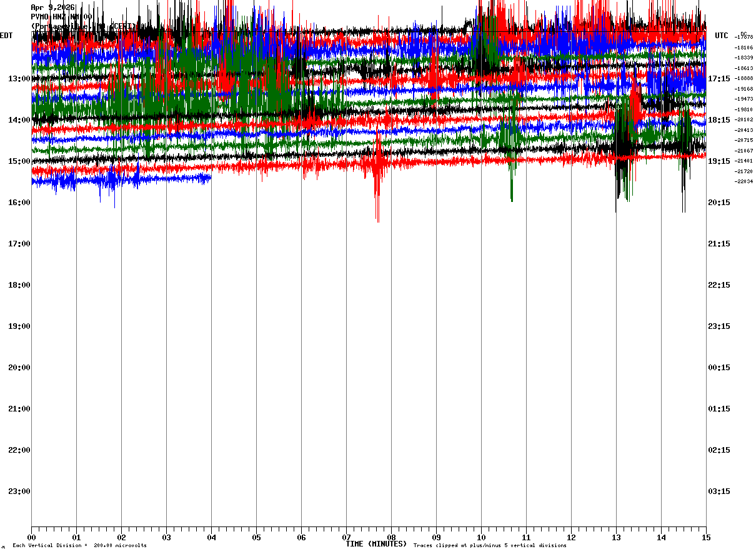Click the Apr 9, 2026 date text
The width and height of the screenshot is (756, 554).
(x=53, y=8)
